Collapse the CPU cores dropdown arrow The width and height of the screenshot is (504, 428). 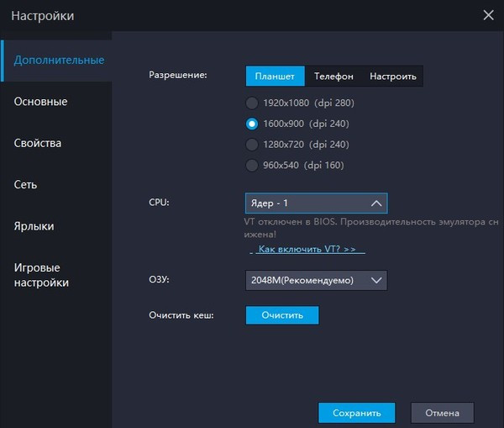[376, 203]
